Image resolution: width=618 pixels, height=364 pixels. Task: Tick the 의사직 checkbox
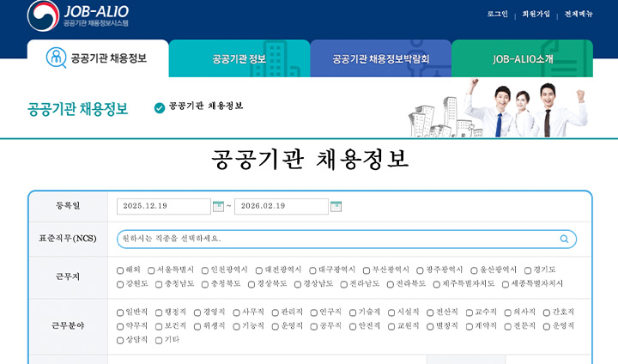(507, 312)
